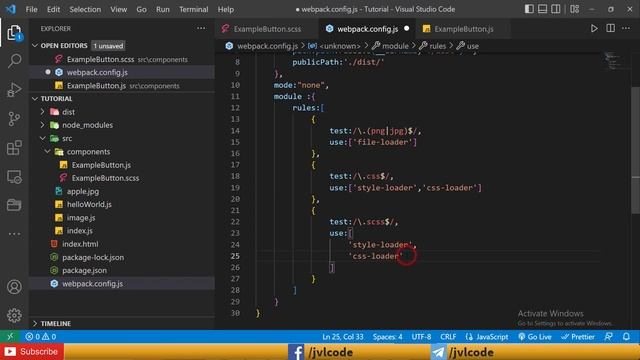Click the module breadcrumb segment

coord(390,46)
